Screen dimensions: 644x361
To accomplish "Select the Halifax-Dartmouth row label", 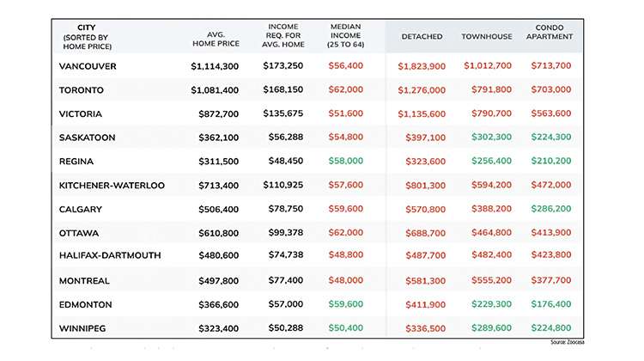I will 110,255.
